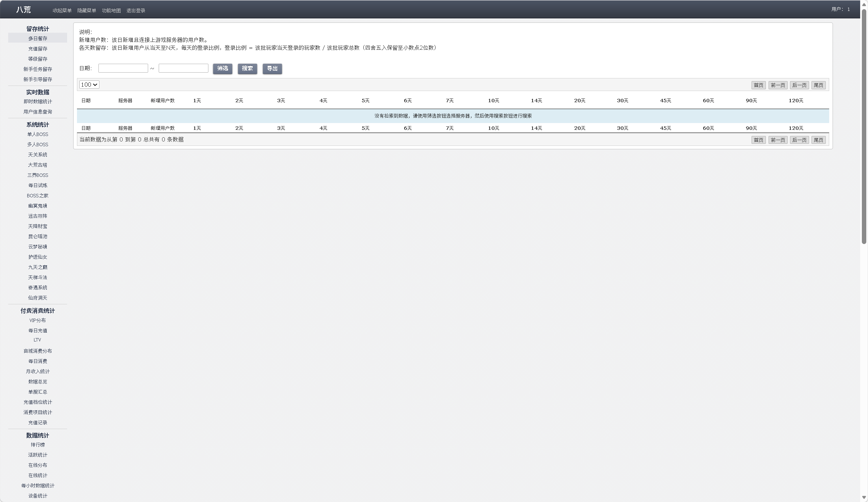Open the 100 rows-per-page dropdown
Image resolution: width=868 pixels, height=502 pixels.
pyautogui.click(x=89, y=85)
